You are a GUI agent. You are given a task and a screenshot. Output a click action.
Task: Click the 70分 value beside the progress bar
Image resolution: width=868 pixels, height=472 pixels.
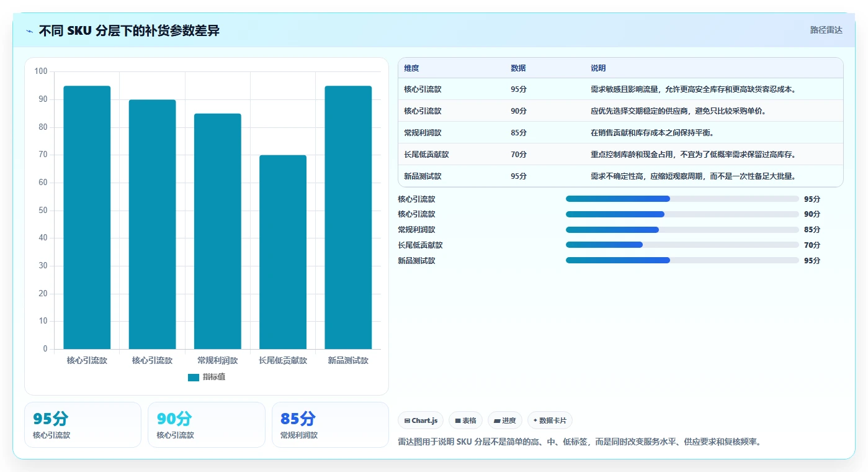[x=812, y=245]
